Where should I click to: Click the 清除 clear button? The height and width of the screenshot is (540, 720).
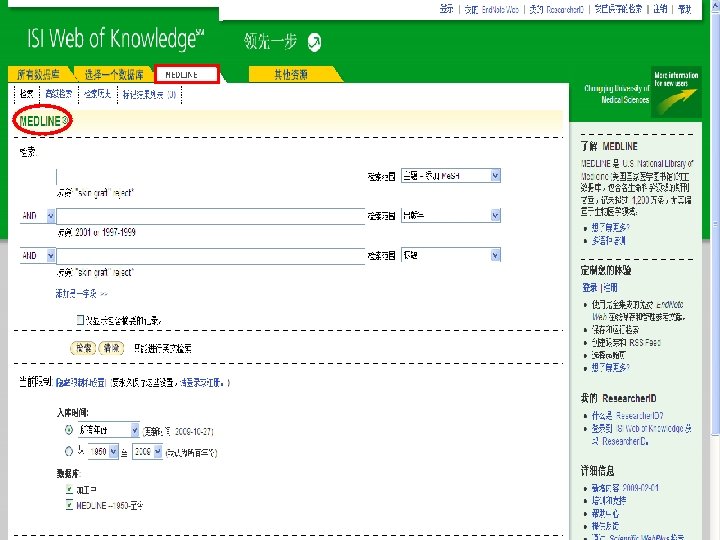(x=111, y=349)
